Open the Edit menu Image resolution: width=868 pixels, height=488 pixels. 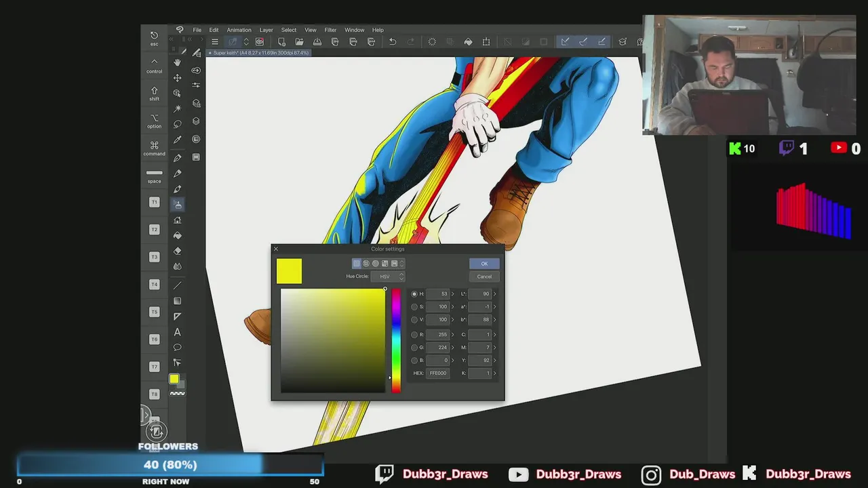214,30
